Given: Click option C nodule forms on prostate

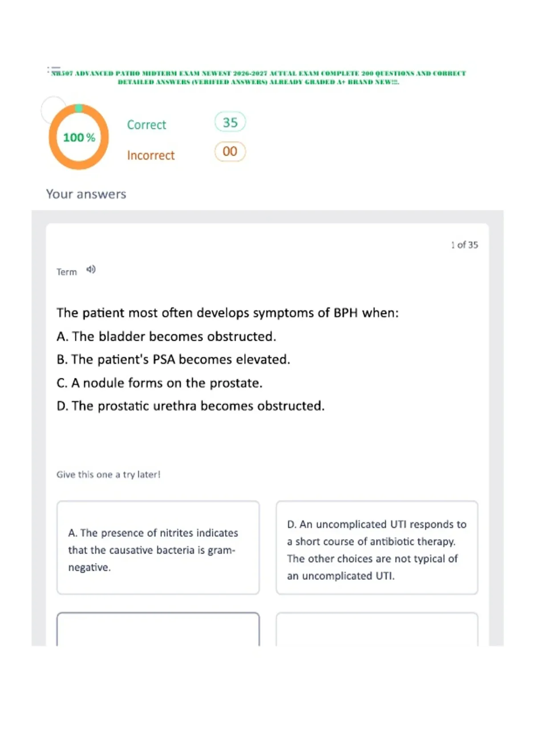Looking at the screenshot, I should pyautogui.click(x=159, y=383).
